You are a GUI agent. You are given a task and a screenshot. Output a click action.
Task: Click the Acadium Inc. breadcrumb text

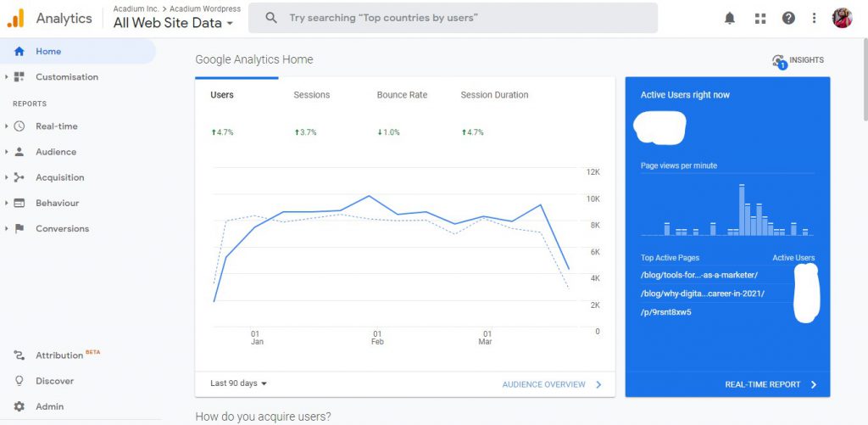136,8
